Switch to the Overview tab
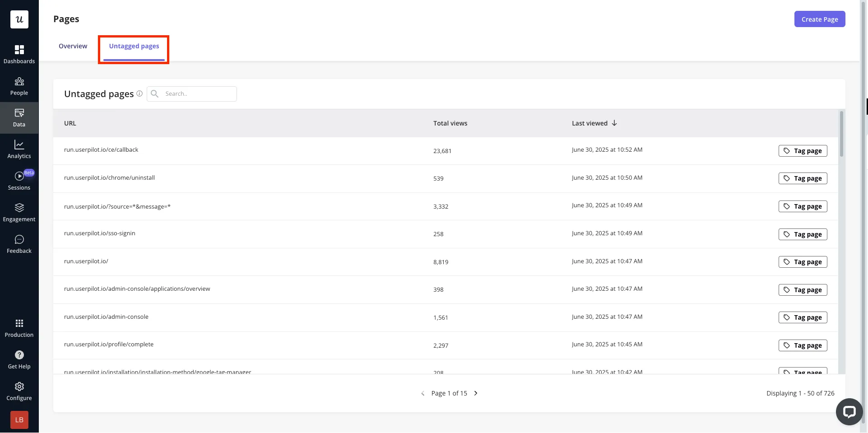This screenshot has width=868, height=433. click(73, 46)
